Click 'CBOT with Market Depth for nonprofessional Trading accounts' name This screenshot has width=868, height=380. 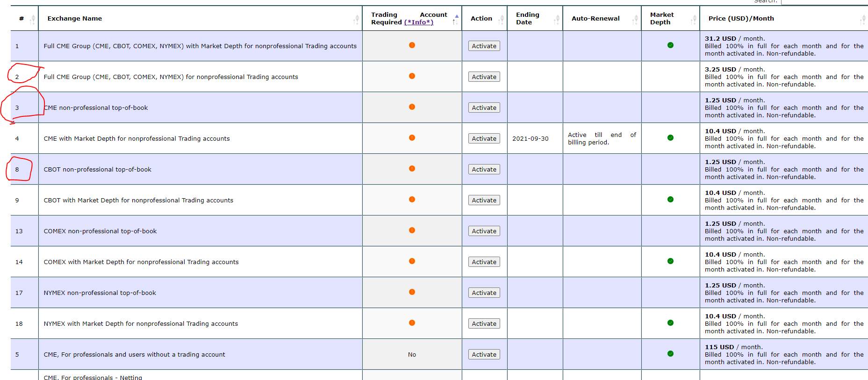pos(138,201)
